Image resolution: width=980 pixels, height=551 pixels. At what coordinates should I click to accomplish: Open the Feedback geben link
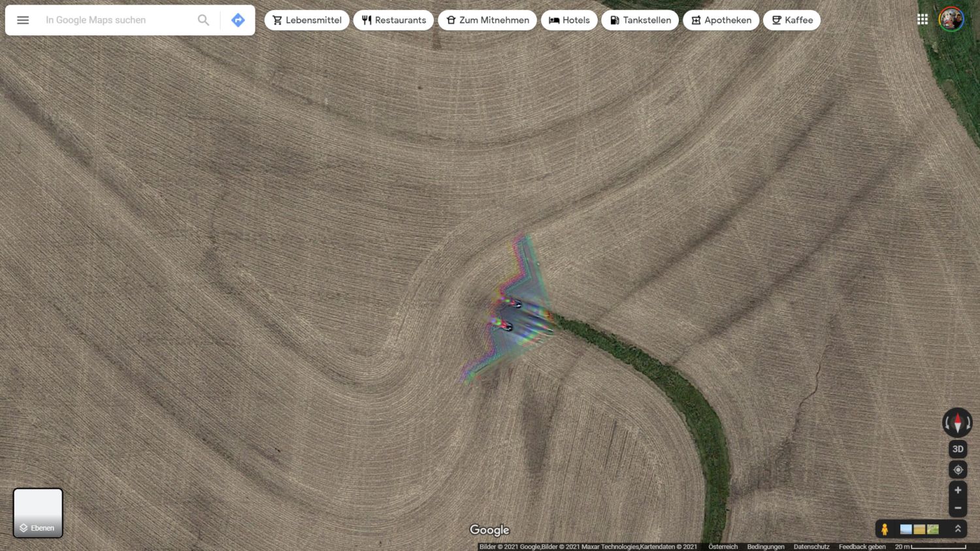coord(862,546)
